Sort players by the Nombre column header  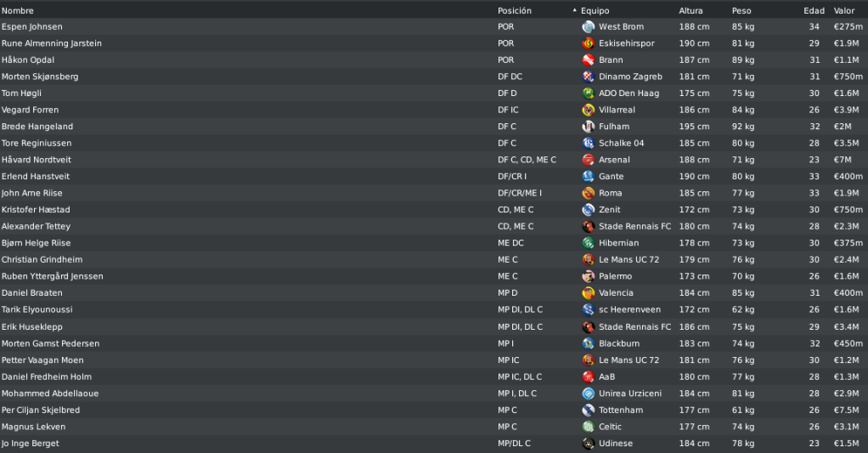pyautogui.click(x=18, y=10)
